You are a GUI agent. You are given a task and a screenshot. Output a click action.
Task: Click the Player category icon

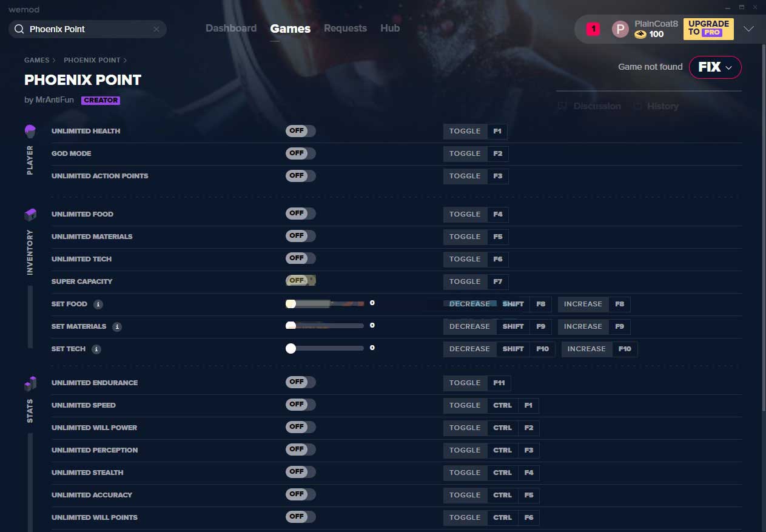[x=30, y=131]
